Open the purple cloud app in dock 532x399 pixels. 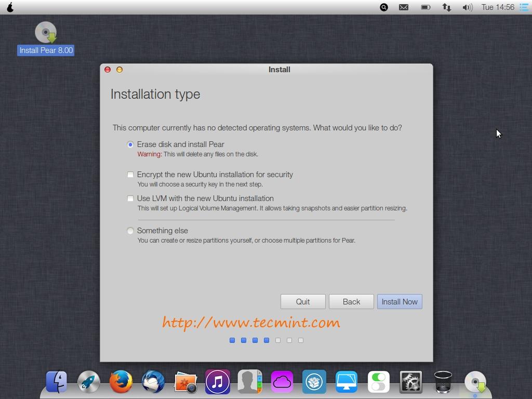tap(282, 382)
